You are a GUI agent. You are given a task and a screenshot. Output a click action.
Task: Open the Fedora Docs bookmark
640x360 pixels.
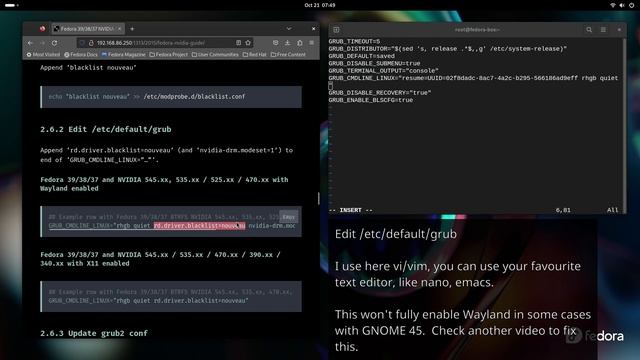[81, 54]
